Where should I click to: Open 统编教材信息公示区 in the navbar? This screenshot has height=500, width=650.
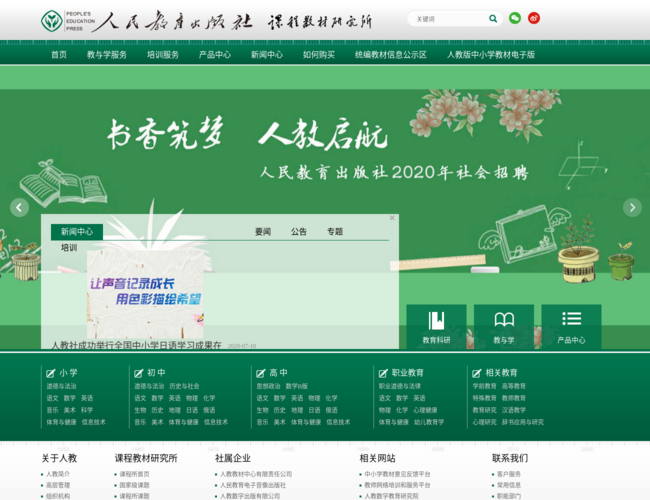pos(390,54)
